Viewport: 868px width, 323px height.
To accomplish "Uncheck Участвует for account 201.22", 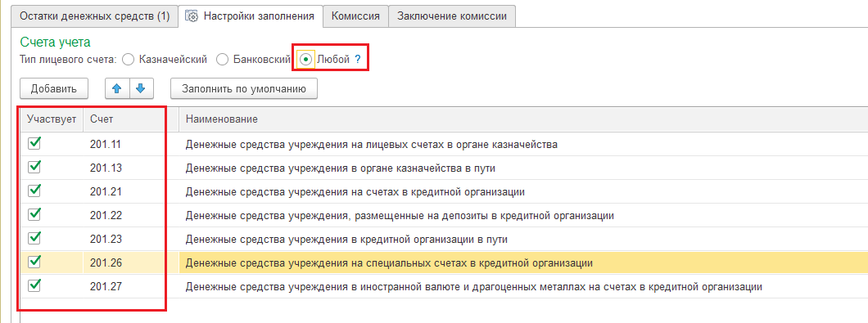I will click(34, 214).
